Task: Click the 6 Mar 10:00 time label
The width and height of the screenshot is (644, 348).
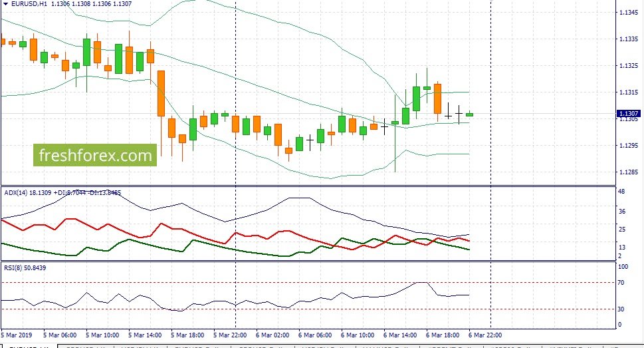Action: click(x=358, y=335)
